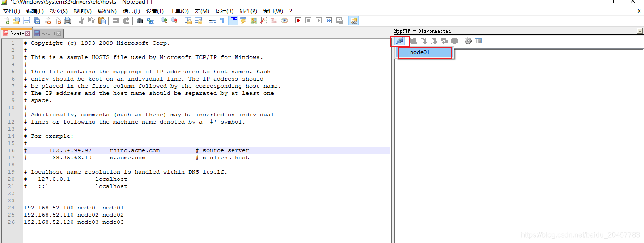Screen dimensions: 644x243
Task: Refresh the NppFTP file listing
Action: click(444, 41)
